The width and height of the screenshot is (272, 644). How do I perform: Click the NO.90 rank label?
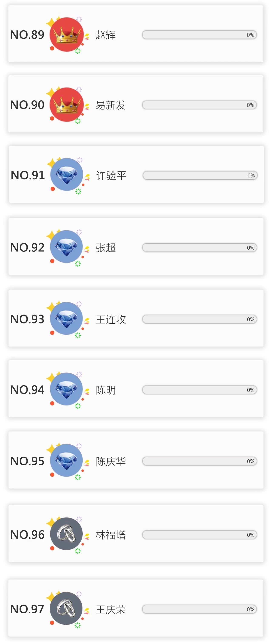tap(27, 105)
